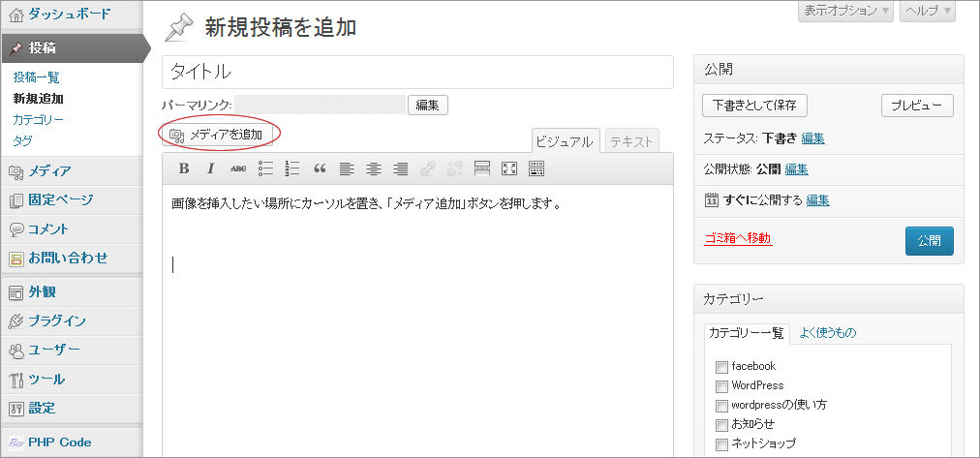Click the 公開 panel header

[x=829, y=70]
